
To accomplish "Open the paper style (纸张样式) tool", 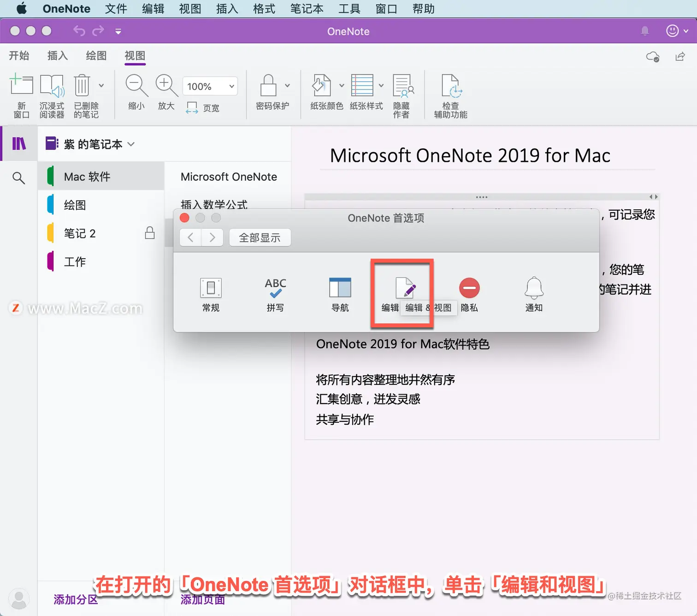I will coord(362,86).
